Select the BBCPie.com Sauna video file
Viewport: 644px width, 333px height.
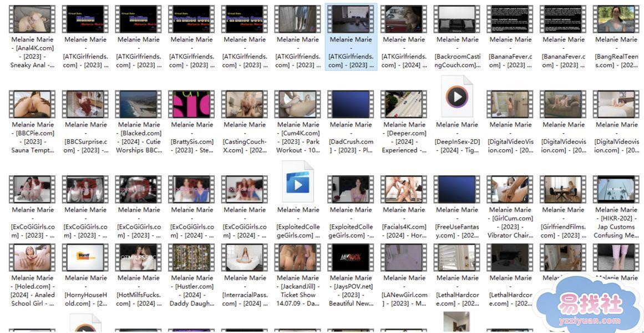32,104
